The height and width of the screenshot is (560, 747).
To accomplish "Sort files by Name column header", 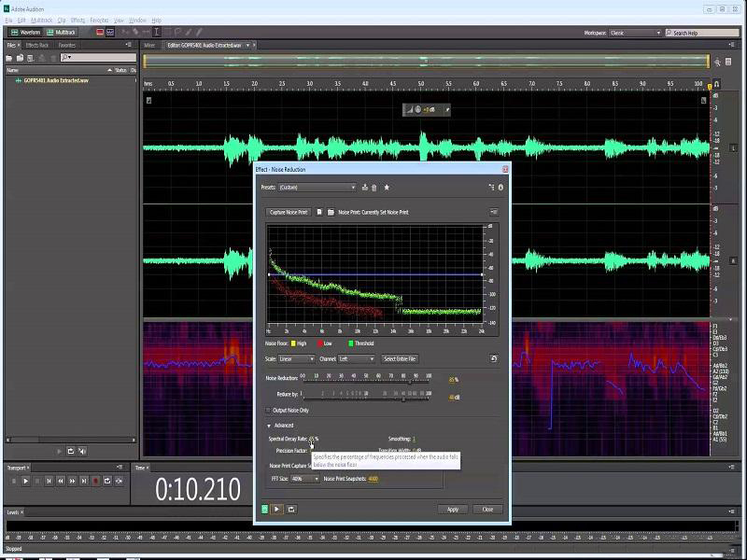I will click(x=12, y=70).
